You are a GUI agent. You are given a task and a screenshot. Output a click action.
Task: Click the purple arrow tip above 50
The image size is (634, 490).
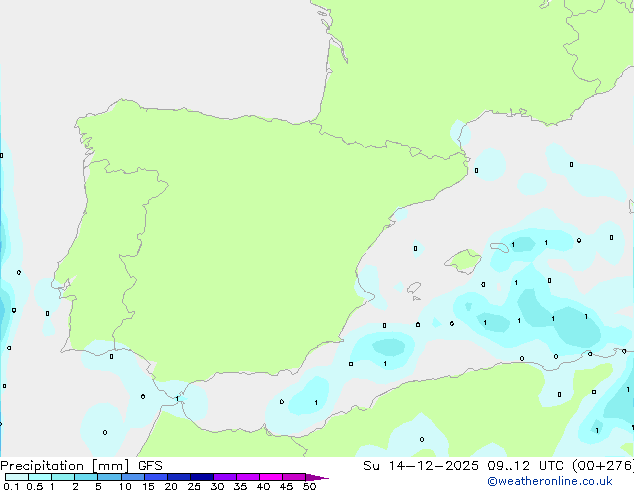[x=317, y=477]
